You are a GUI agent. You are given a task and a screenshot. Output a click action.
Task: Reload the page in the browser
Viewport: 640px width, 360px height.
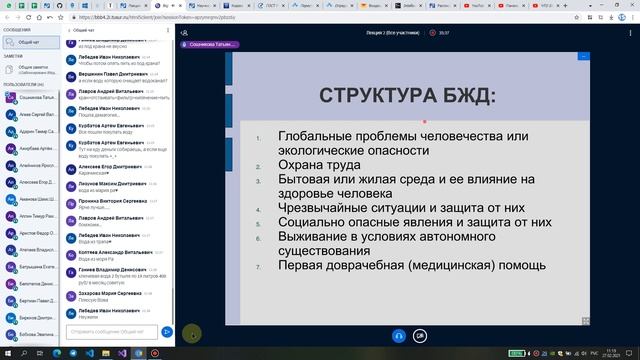pyautogui.click(x=29, y=18)
